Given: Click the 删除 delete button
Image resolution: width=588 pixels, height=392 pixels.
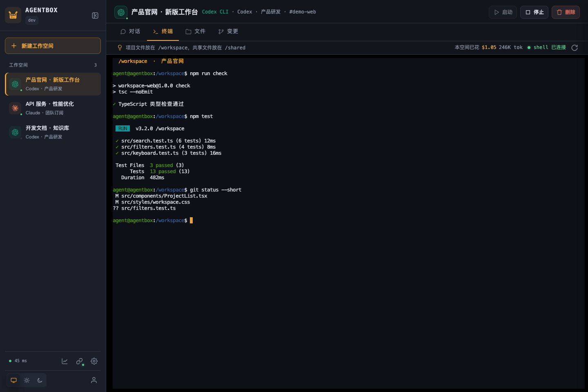Looking at the screenshot, I should 566,12.
